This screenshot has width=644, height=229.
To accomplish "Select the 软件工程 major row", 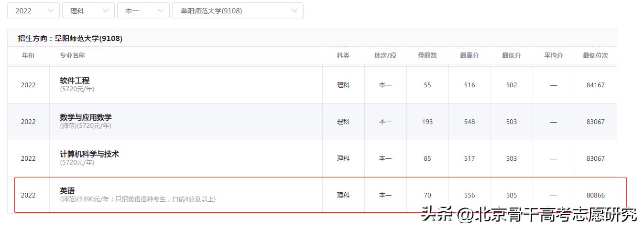I will 75,81.
